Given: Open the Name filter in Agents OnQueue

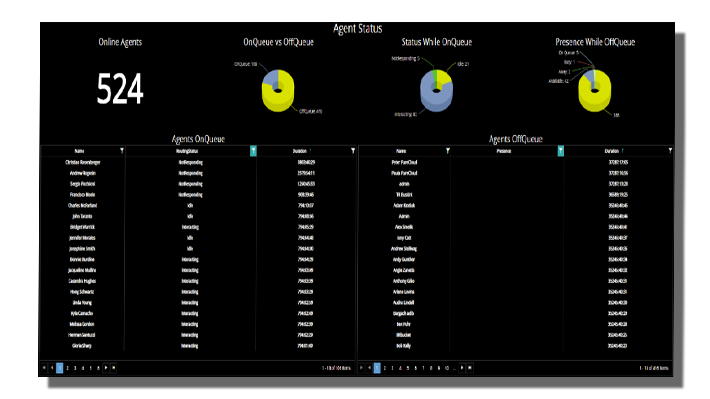Looking at the screenshot, I should [x=122, y=150].
